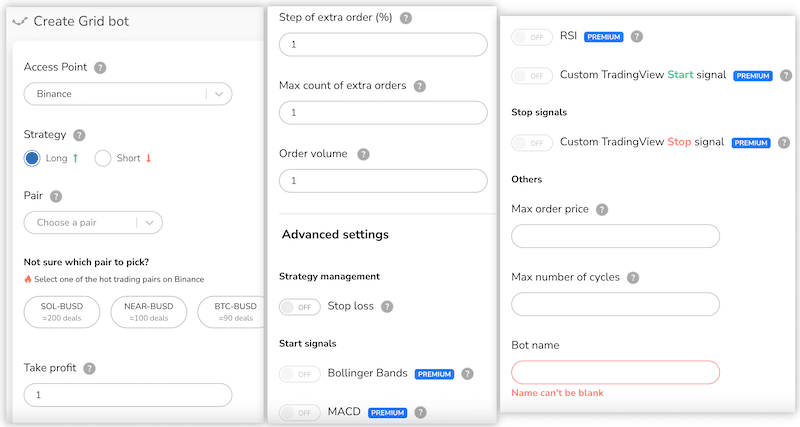The image size is (800, 427).
Task: Click PREMIUM badge next to Bollinger Bands
Action: pyautogui.click(x=434, y=374)
